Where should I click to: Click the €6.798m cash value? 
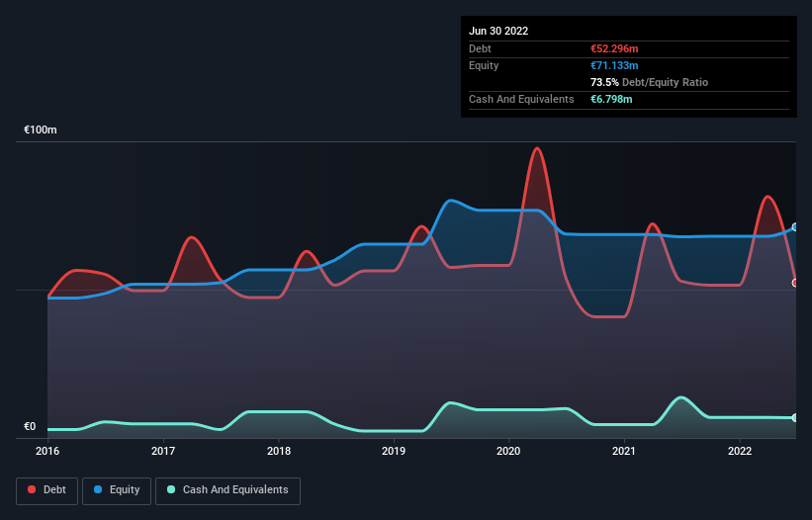point(611,99)
